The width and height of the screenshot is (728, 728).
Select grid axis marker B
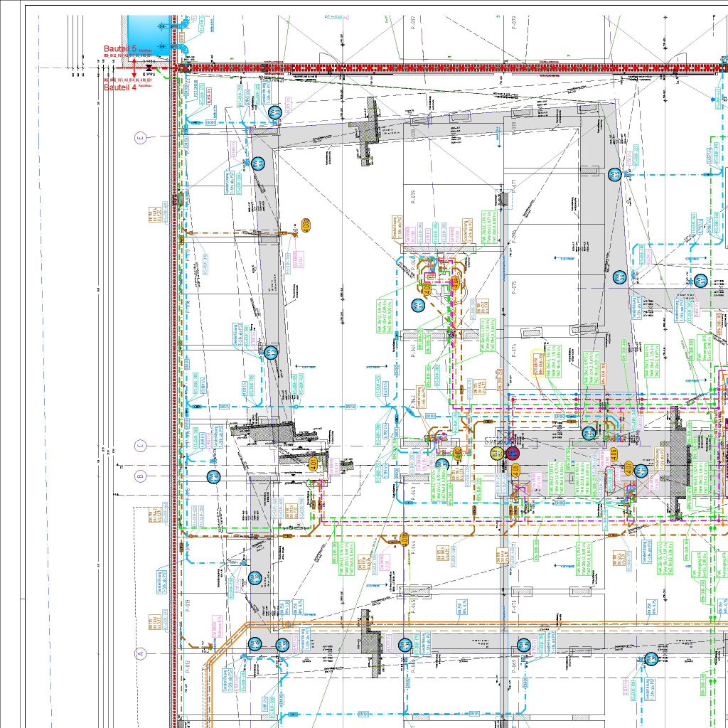[141, 476]
